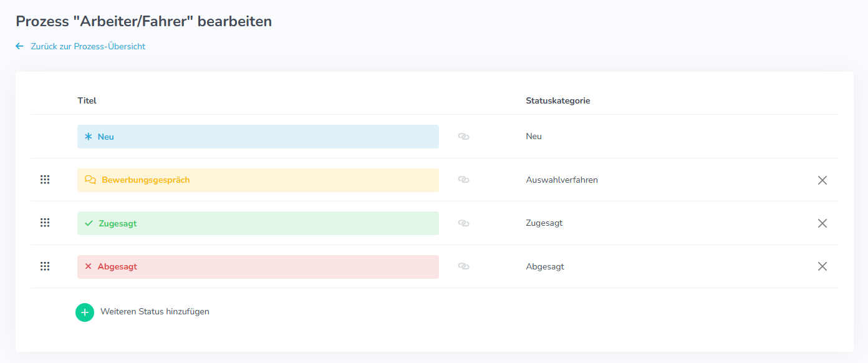
Task: Click the green plus icon to add a status
Action: (x=85, y=312)
